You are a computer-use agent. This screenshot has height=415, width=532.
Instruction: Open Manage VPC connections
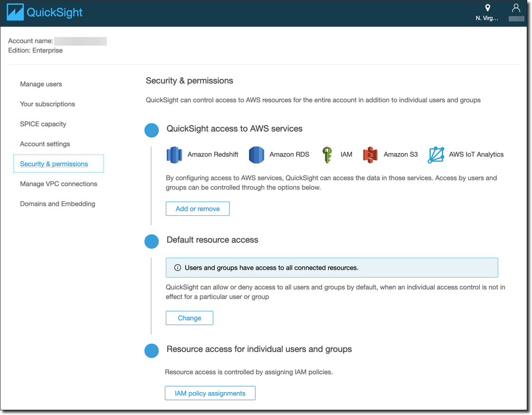(x=59, y=184)
